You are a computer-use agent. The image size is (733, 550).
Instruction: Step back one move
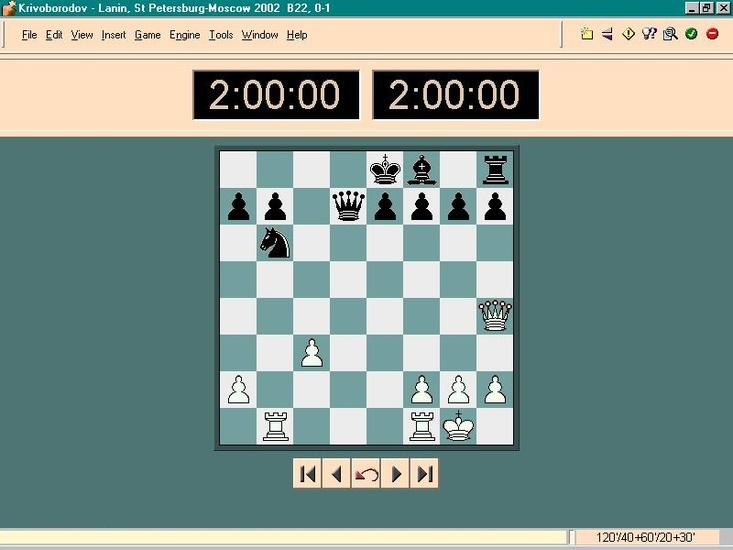(x=336, y=474)
